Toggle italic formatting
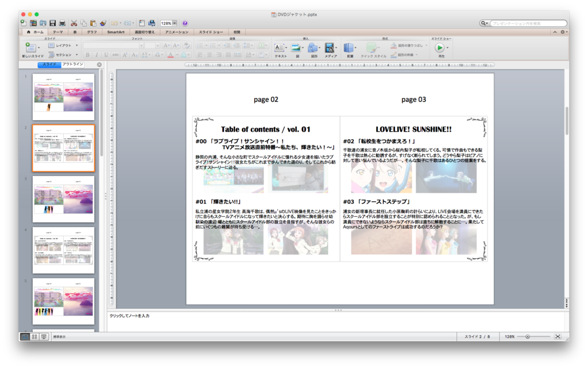588x368 pixels. (96, 55)
